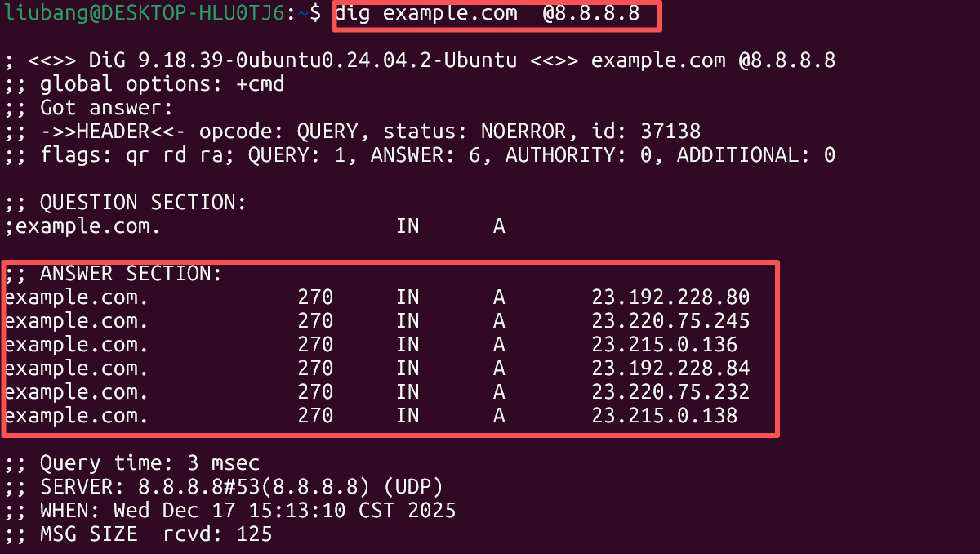Click IP address 23.215.0.136
The width and height of the screenshot is (980, 554).
pyautogui.click(x=664, y=345)
